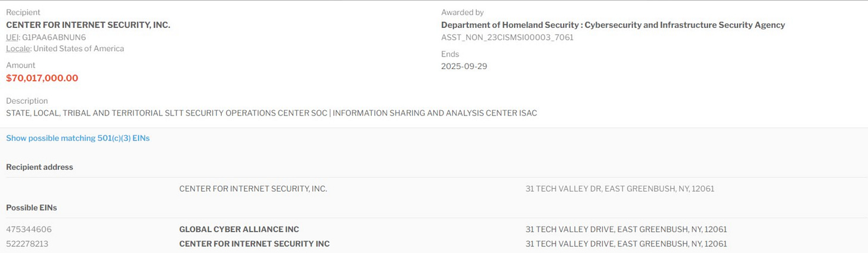Click the "Show possible matching 501(c)(3) EINs" link
The image size is (868, 253).
(77, 138)
